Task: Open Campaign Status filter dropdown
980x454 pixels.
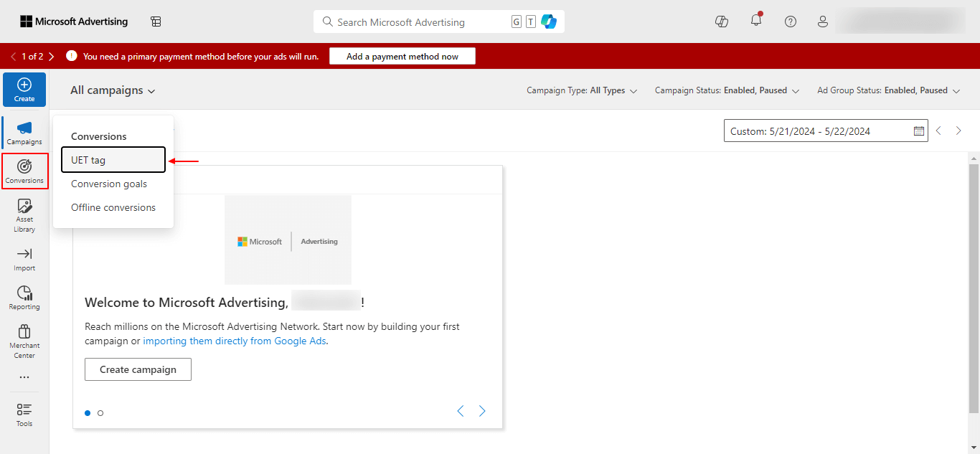Action: 727,90
